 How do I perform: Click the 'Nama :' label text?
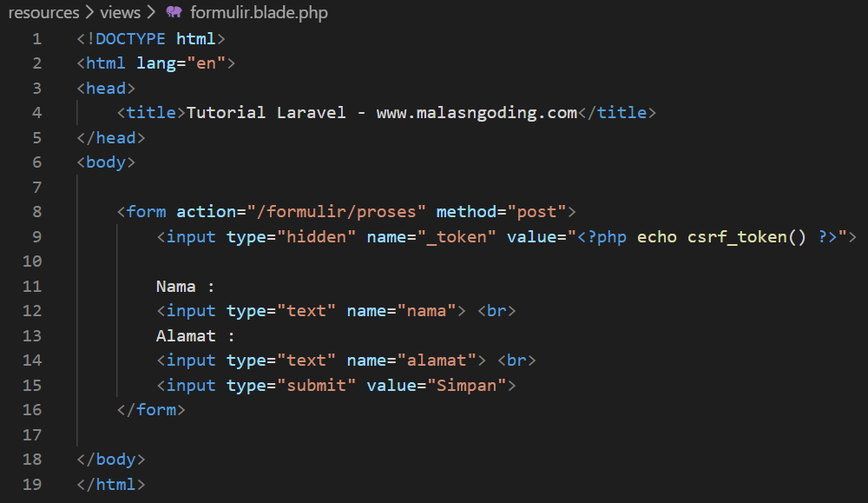(x=186, y=287)
